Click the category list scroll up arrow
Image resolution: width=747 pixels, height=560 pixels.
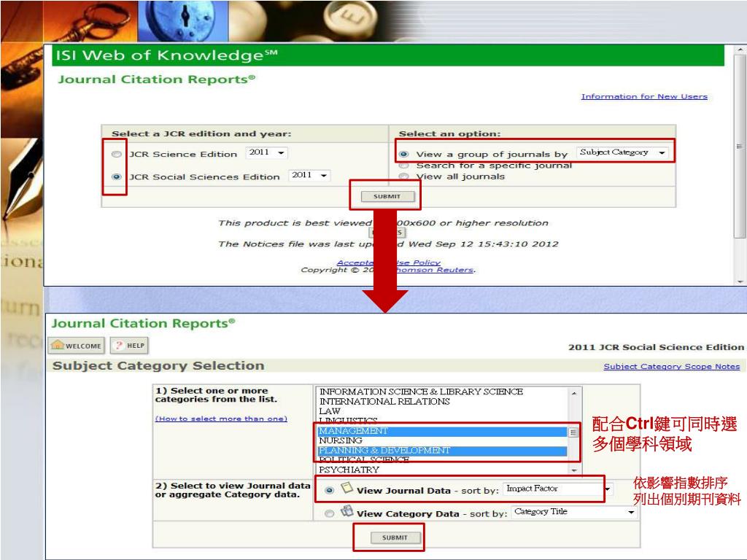click(574, 393)
